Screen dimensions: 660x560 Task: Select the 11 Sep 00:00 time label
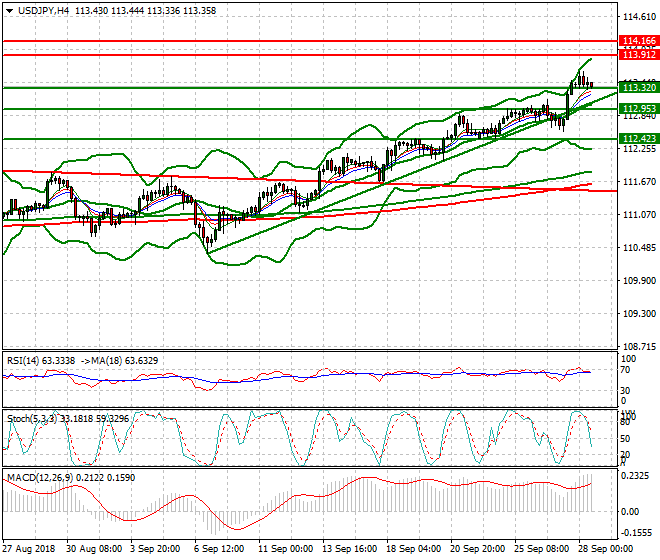(285, 549)
